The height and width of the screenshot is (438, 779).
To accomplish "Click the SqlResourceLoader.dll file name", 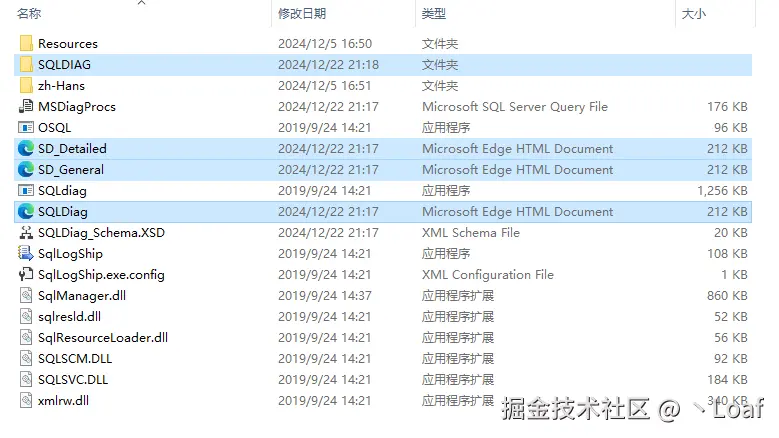I will click(102, 337).
